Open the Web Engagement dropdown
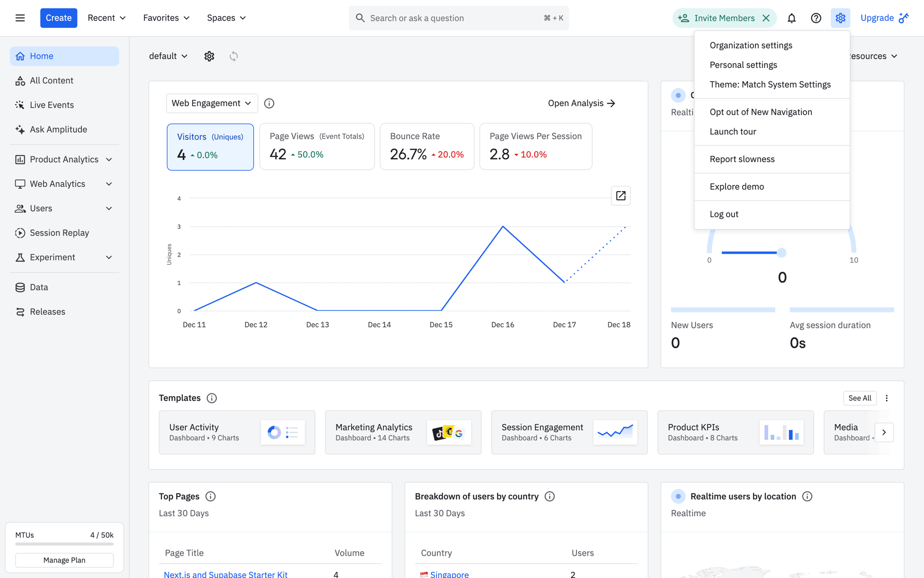This screenshot has height=578, width=924. pos(212,103)
